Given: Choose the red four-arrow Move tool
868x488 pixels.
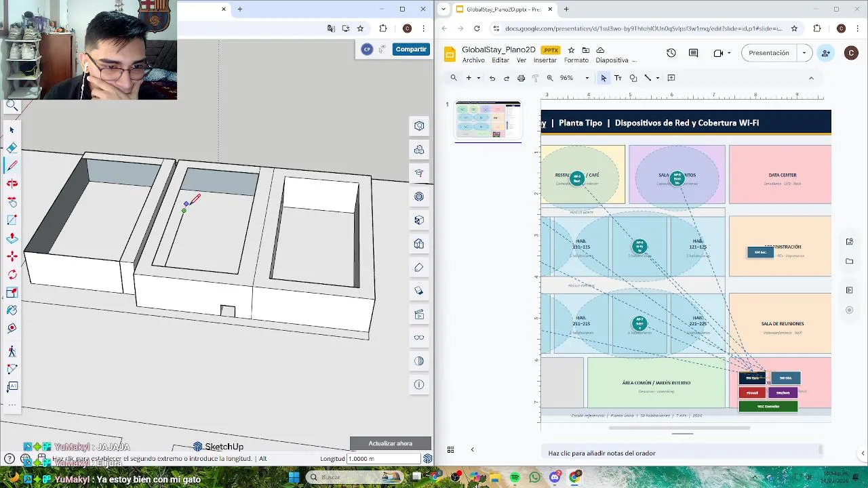Looking at the screenshot, I should (x=12, y=256).
